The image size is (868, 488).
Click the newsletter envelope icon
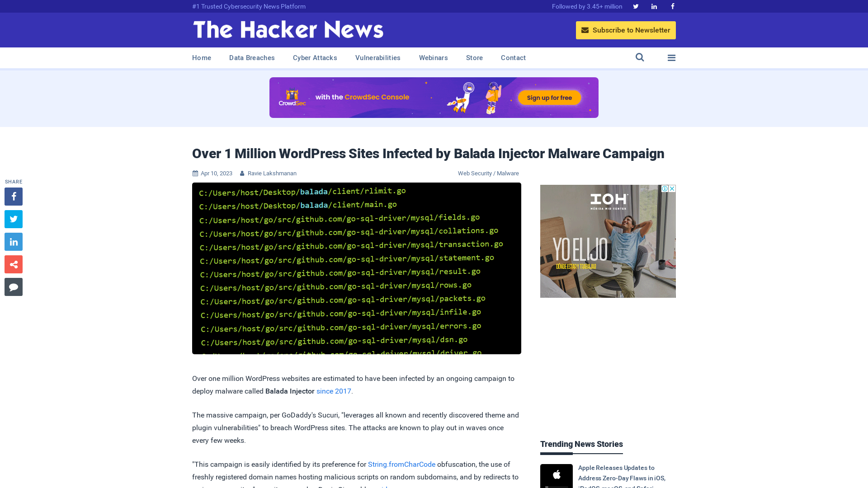click(585, 30)
